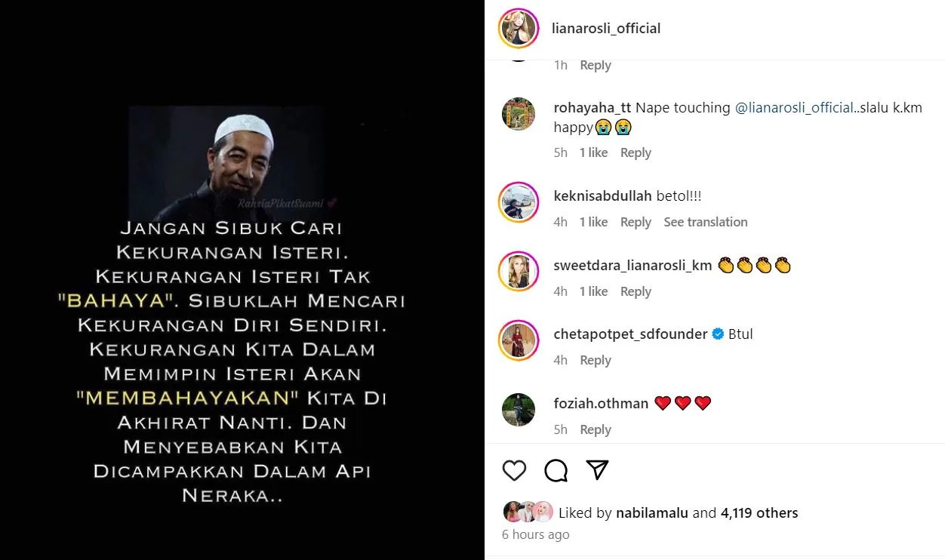View the 4,119 others who liked

(x=759, y=513)
